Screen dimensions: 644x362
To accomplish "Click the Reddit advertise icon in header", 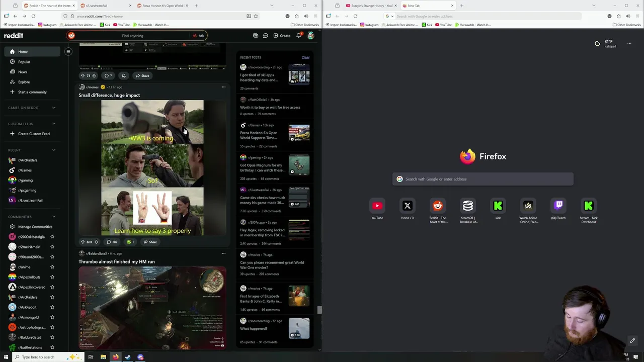I will coord(256,36).
